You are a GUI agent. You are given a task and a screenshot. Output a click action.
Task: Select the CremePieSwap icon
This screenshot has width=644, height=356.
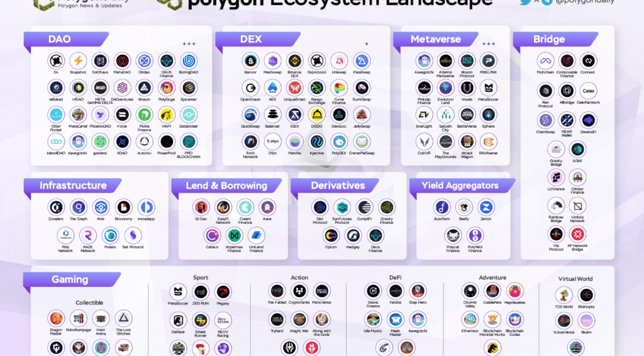[x=362, y=142]
